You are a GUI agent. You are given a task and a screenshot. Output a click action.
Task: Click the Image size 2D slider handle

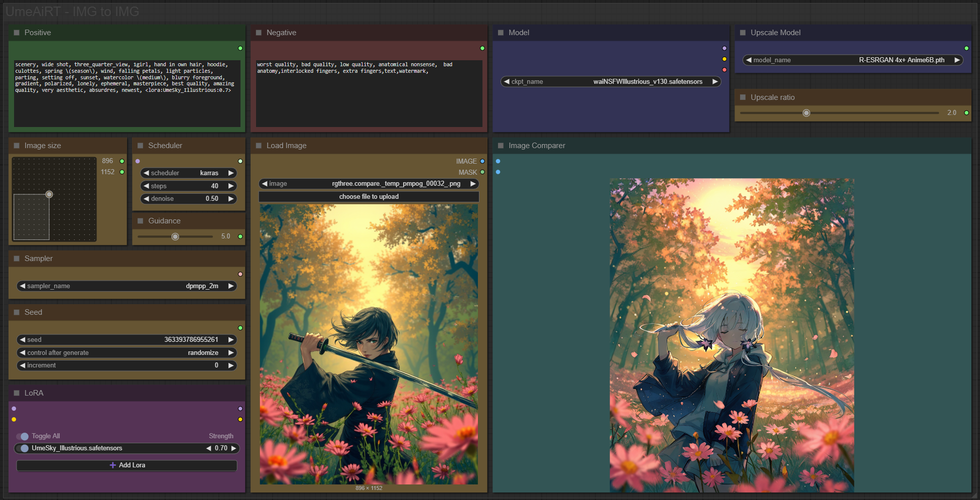49,194
